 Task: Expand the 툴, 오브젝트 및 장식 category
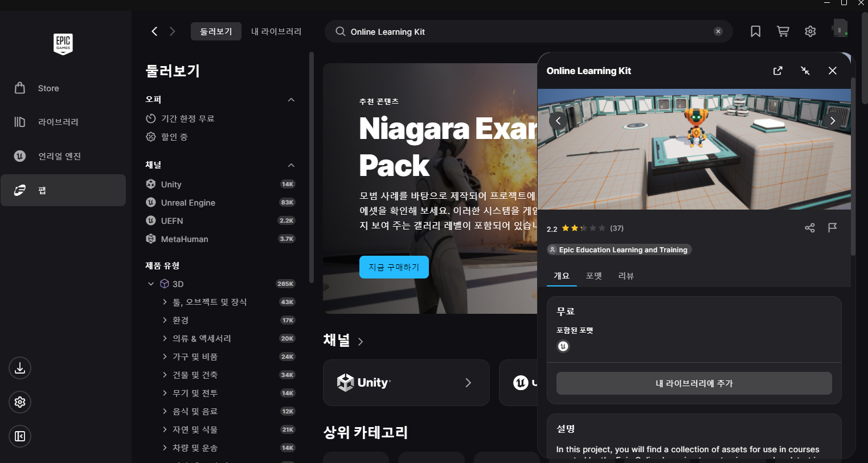click(165, 302)
